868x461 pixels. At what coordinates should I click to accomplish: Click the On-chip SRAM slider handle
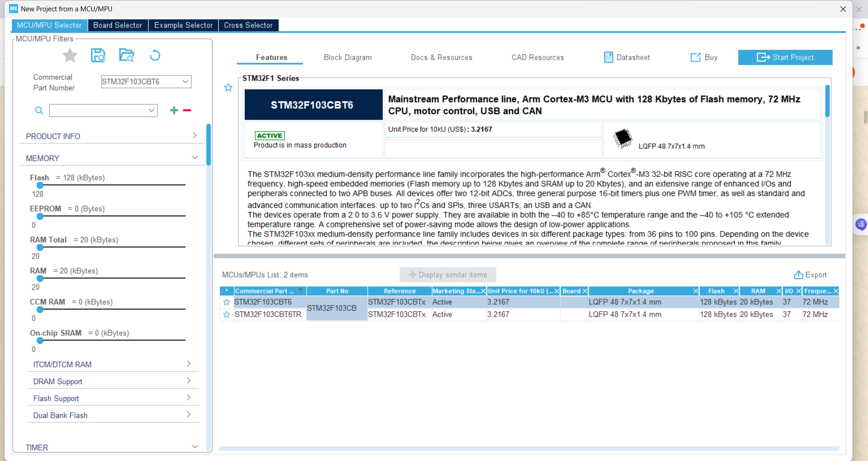click(x=40, y=340)
